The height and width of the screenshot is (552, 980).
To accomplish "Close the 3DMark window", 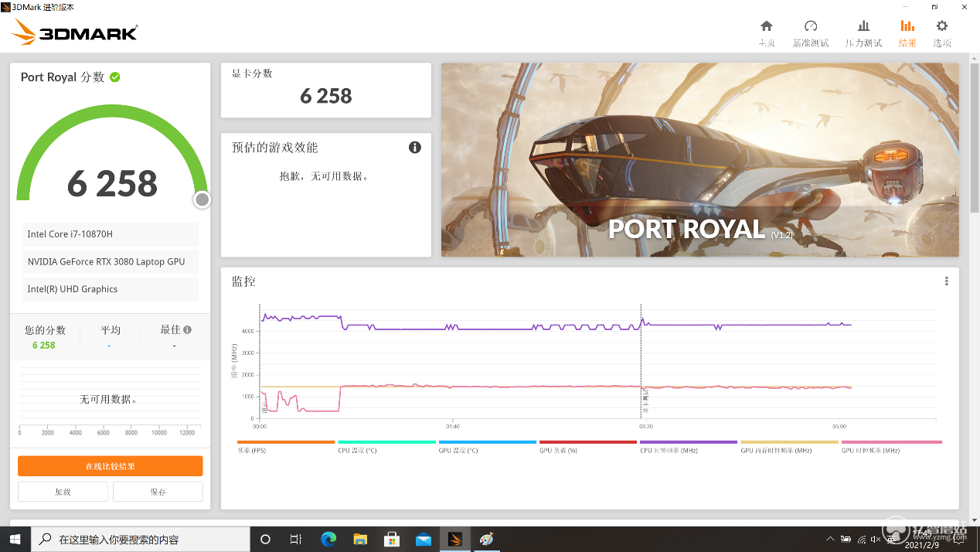I will tap(965, 6).
